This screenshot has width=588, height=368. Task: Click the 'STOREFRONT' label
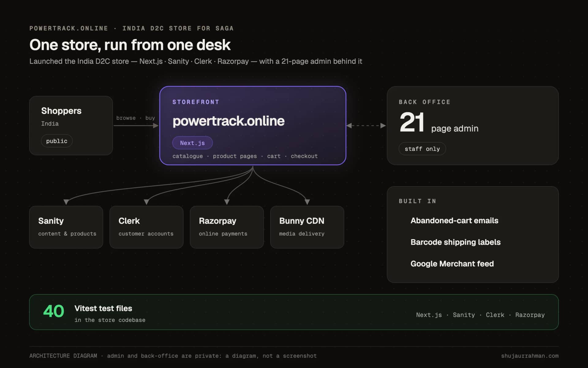click(196, 102)
